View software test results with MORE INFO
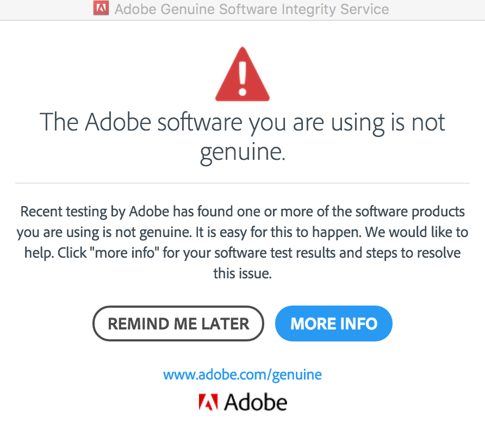The height and width of the screenshot is (448, 485). tap(333, 323)
